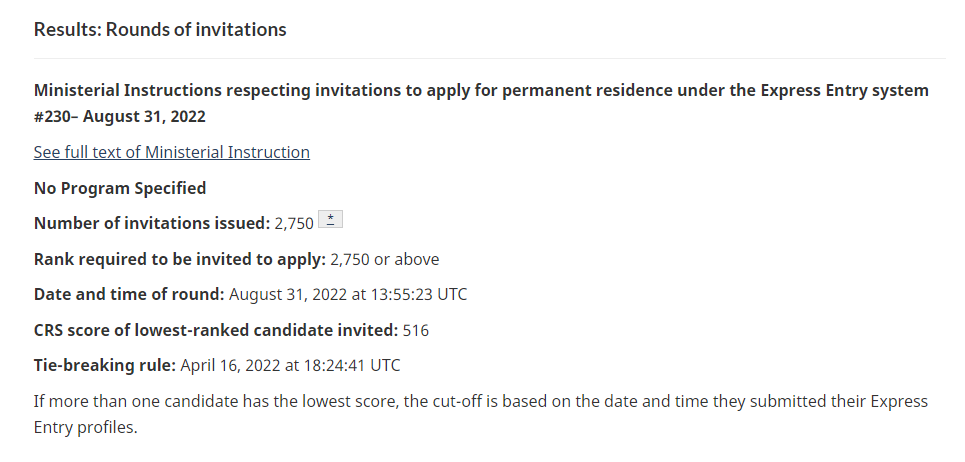The image size is (965, 462).
Task: Select the No Program Specified text
Action: 120,188
